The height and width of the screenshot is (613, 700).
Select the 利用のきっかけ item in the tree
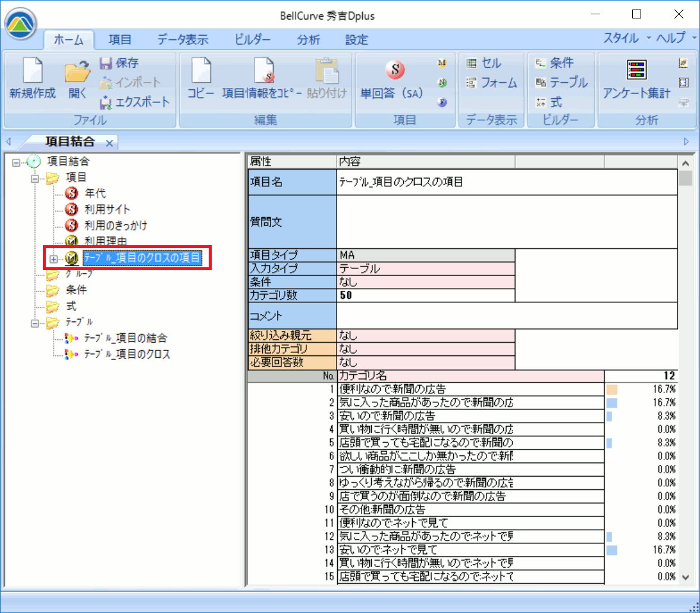coord(115,226)
